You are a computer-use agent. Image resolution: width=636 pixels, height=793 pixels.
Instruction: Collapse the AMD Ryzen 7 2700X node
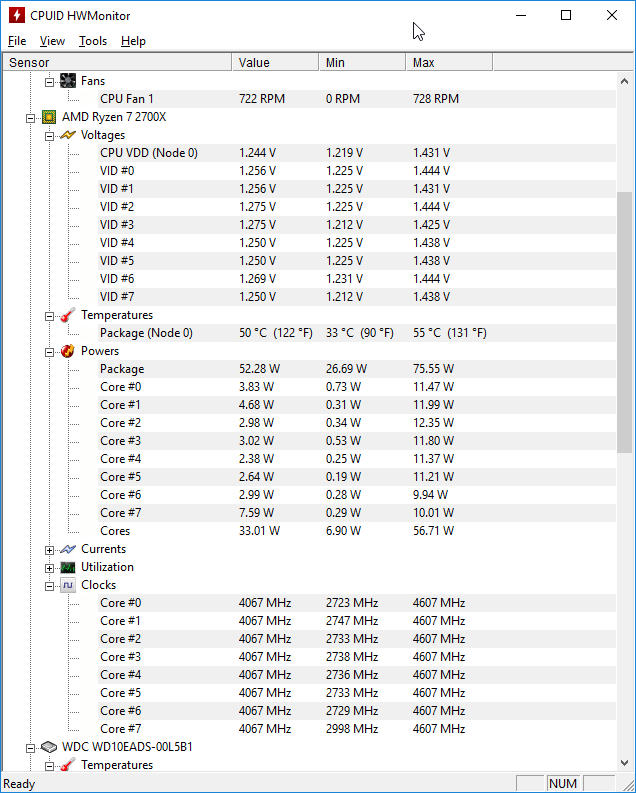(x=30, y=118)
